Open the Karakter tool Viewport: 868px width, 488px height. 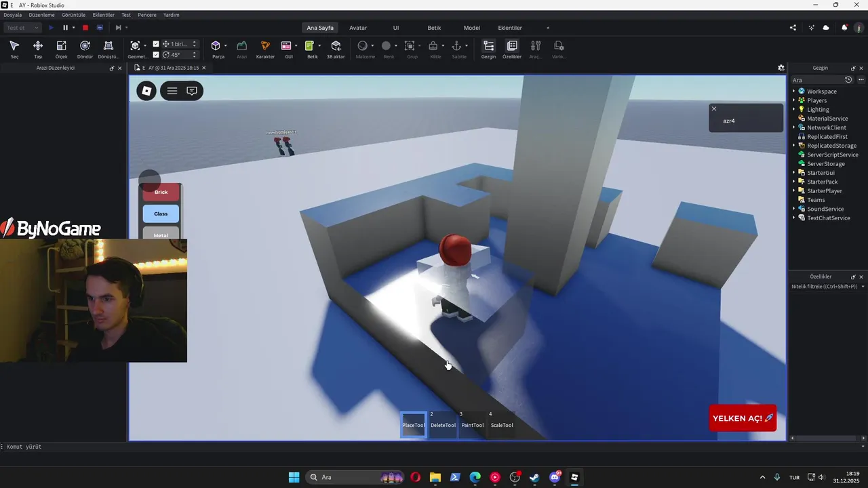pyautogui.click(x=265, y=49)
